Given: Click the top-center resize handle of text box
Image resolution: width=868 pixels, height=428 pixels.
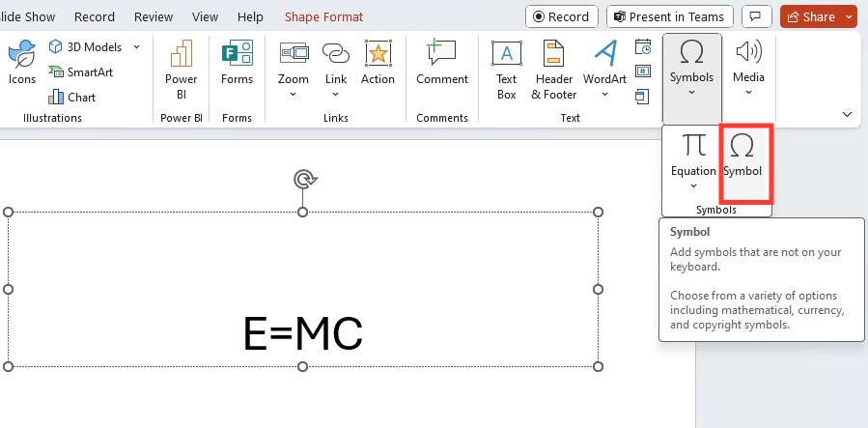Looking at the screenshot, I should (303, 212).
